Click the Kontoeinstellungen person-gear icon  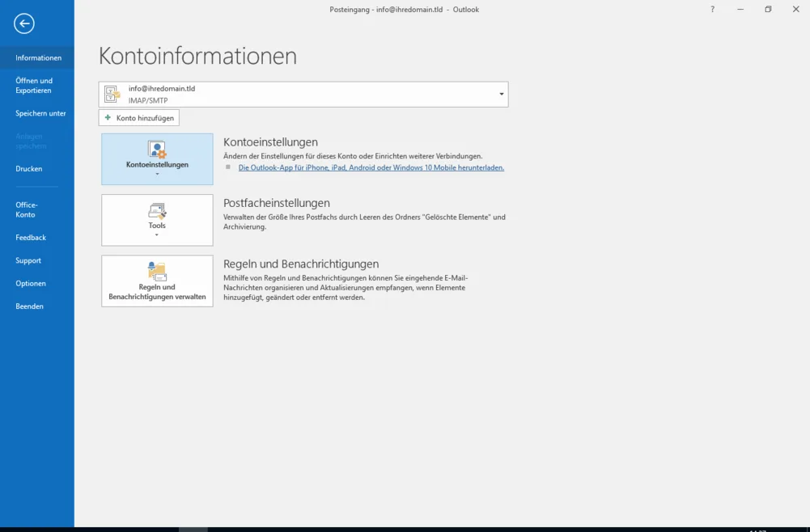[x=157, y=150]
